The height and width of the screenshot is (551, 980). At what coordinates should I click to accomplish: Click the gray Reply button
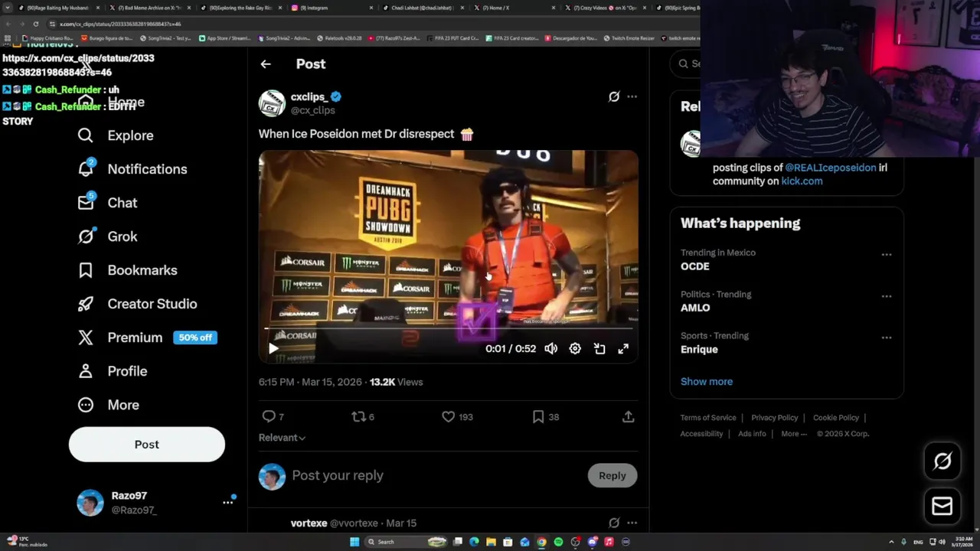pos(612,475)
